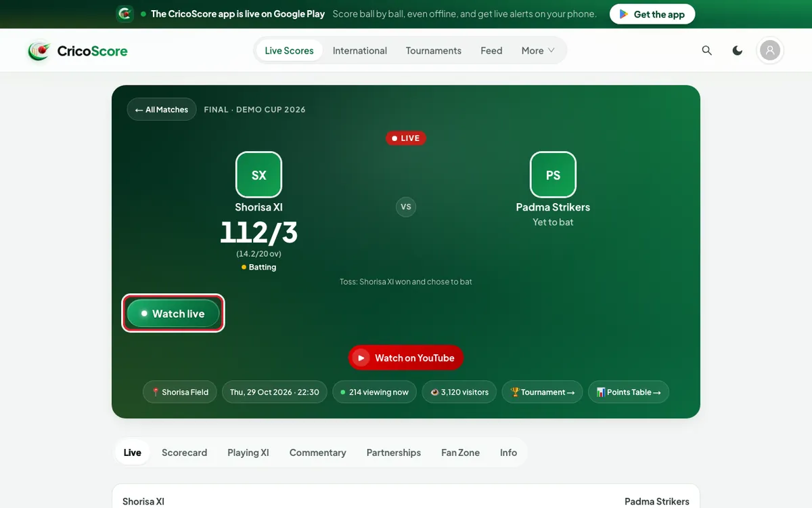Select the Live Scores nav item

tap(290, 51)
